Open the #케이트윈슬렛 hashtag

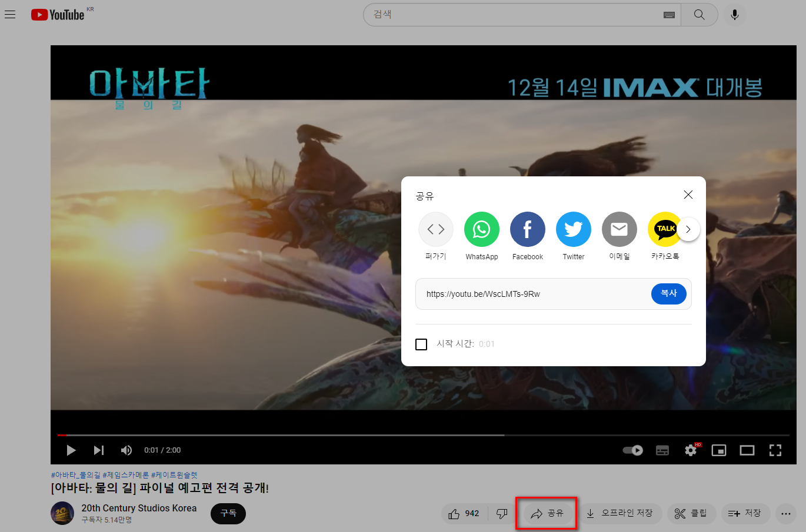pos(175,475)
